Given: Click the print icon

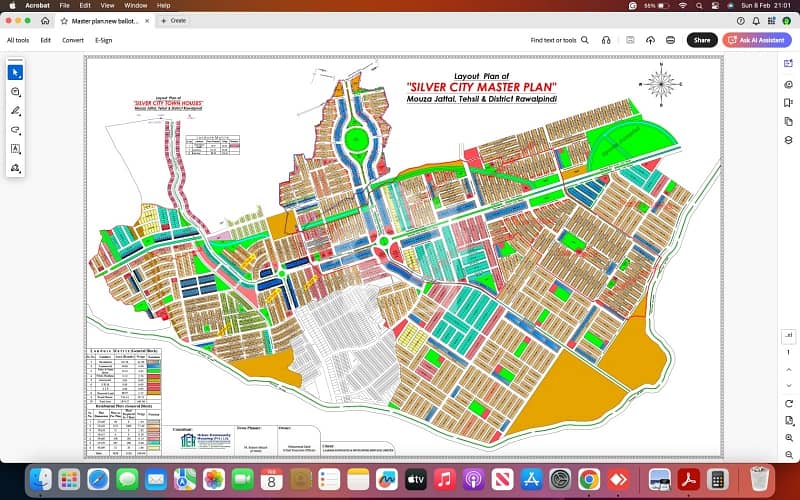Looking at the screenshot, I should point(670,40).
